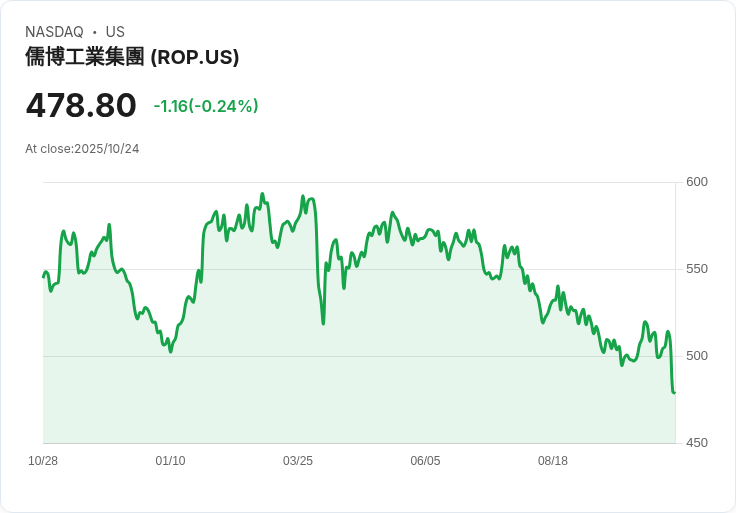Click the NASDAQ exchange label
The height and width of the screenshot is (513, 736).
[x=54, y=32]
